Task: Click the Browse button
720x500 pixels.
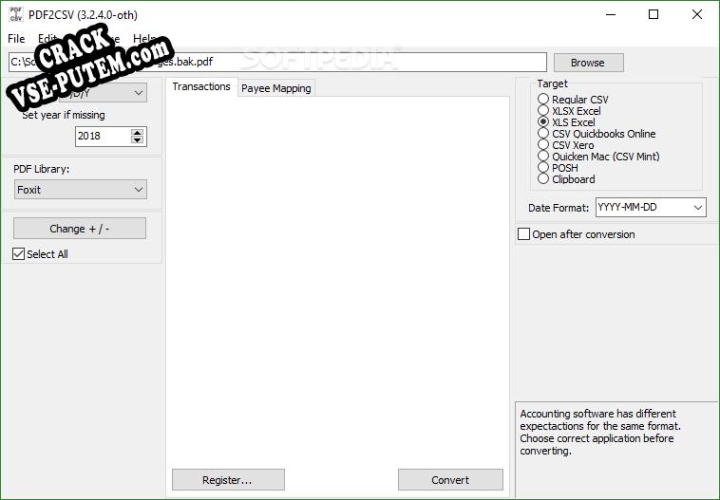Action: coord(588,62)
